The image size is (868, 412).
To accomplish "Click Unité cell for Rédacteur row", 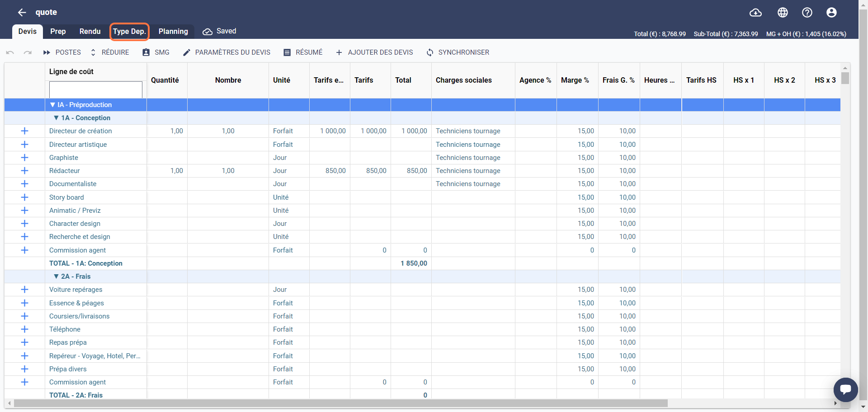I will pos(289,171).
